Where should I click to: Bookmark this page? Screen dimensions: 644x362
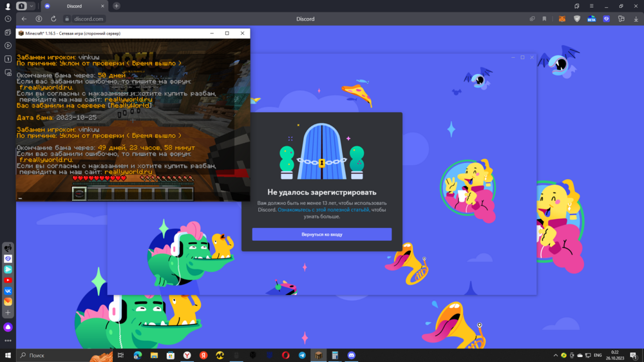(x=544, y=19)
